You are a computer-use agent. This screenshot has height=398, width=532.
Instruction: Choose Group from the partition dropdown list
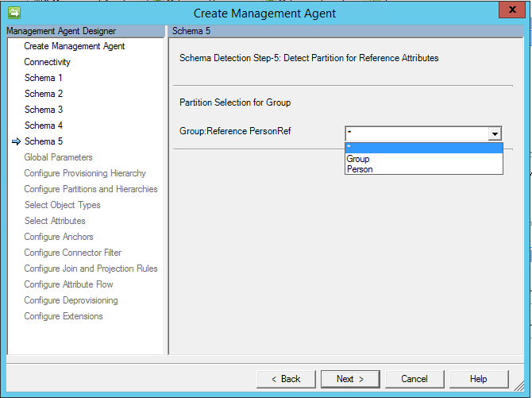tap(424, 159)
